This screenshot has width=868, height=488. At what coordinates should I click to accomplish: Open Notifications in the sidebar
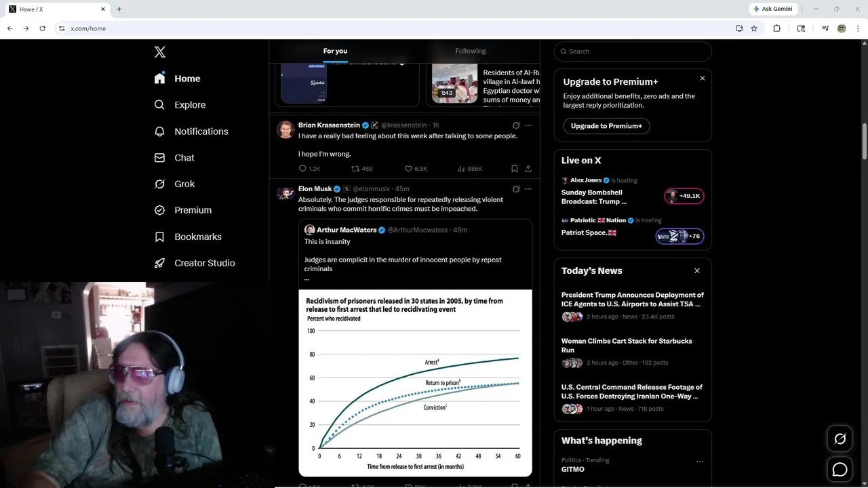191,131
